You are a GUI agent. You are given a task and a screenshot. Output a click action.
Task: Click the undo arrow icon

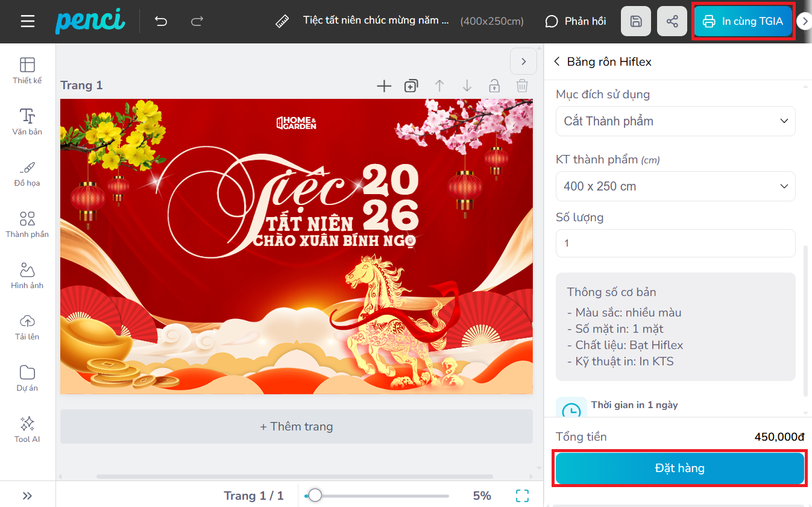(x=160, y=22)
